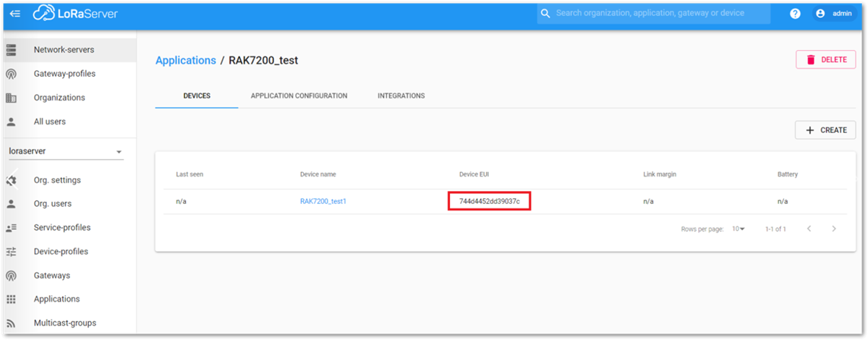Open Network-servers in the sidebar

(69, 50)
